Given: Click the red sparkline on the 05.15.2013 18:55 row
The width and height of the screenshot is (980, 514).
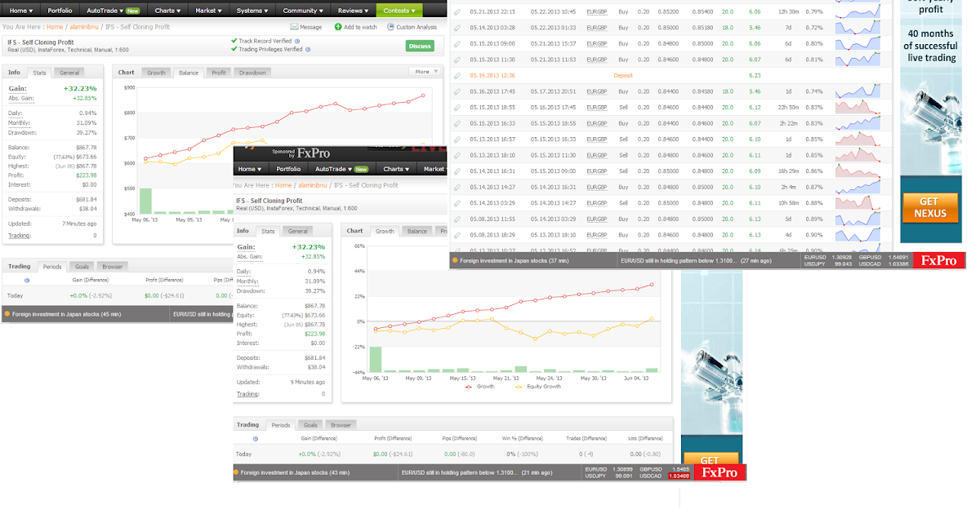Looking at the screenshot, I should [x=858, y=107].
